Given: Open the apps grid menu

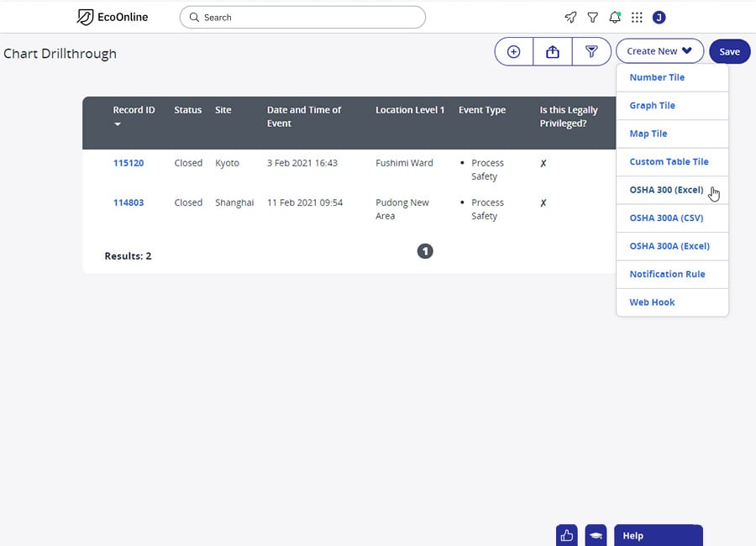Looking at the screenshot, I should [637, 18].
